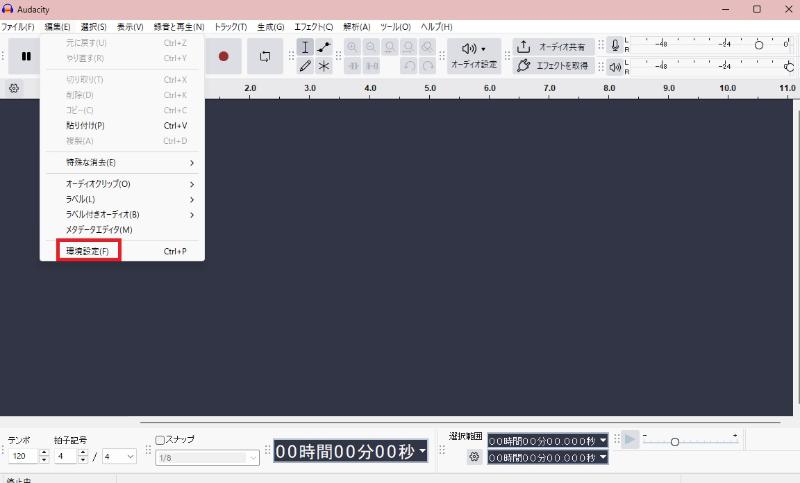The width and height of the screenshot is (800, 483).
Task: Open メタデータエディタ(M) menu entry
Action: (x=122, y=230)
